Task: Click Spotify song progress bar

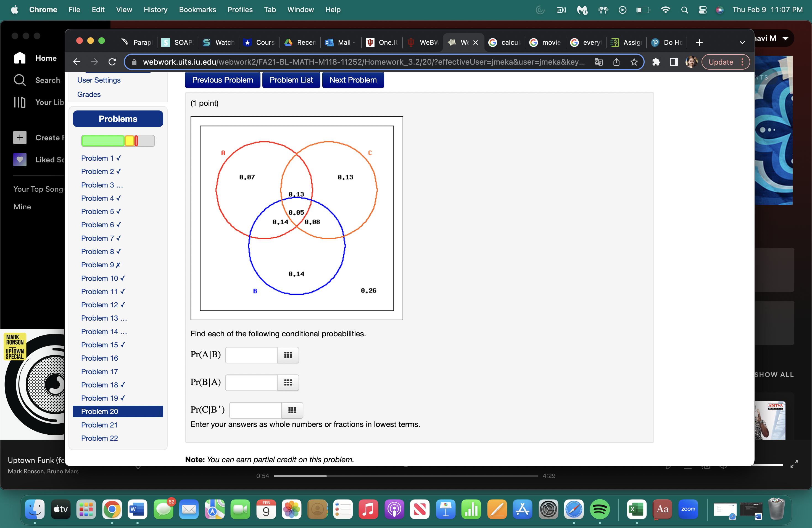Action: point(405,476)
